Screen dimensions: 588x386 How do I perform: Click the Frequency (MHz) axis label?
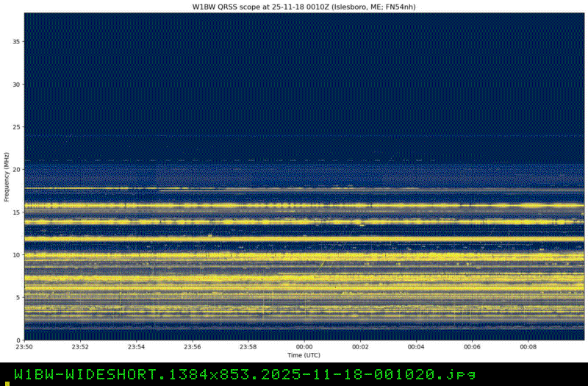(7, 176)
